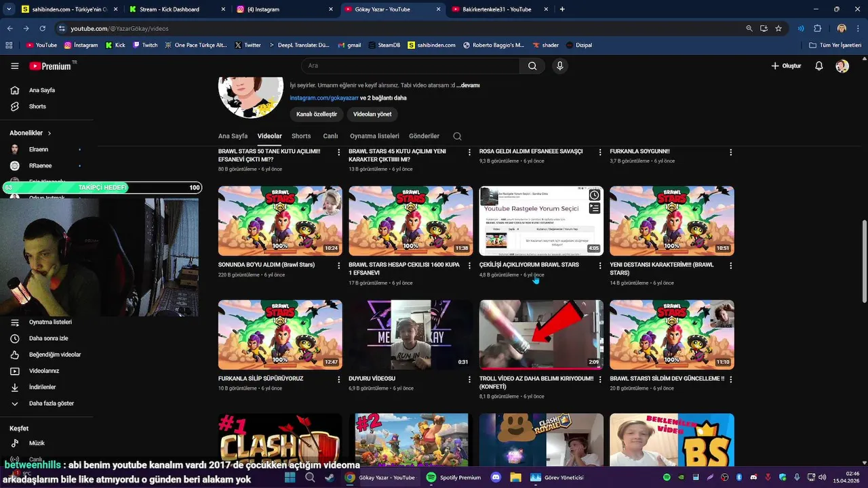
Task: Open the Oynatma listeleri tab
Action: click(x=374, y=136)
